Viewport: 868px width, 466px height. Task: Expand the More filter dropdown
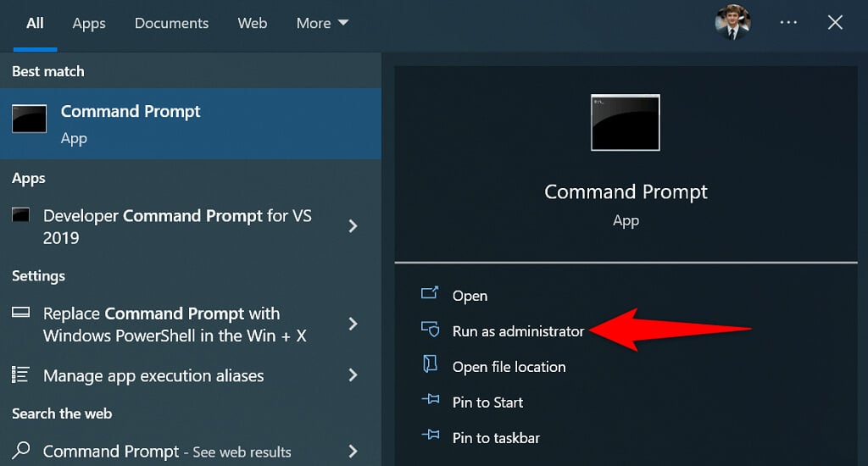(322, 24)
